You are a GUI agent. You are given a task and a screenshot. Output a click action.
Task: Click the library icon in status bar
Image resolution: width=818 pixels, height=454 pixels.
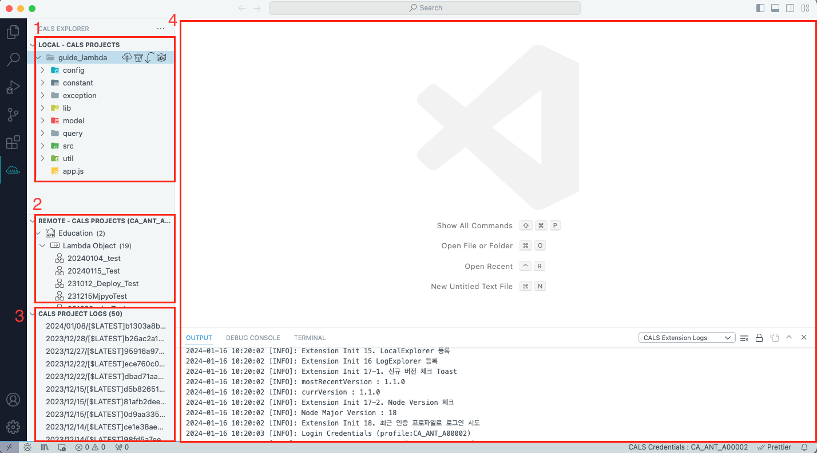click(x=44, y=448)
